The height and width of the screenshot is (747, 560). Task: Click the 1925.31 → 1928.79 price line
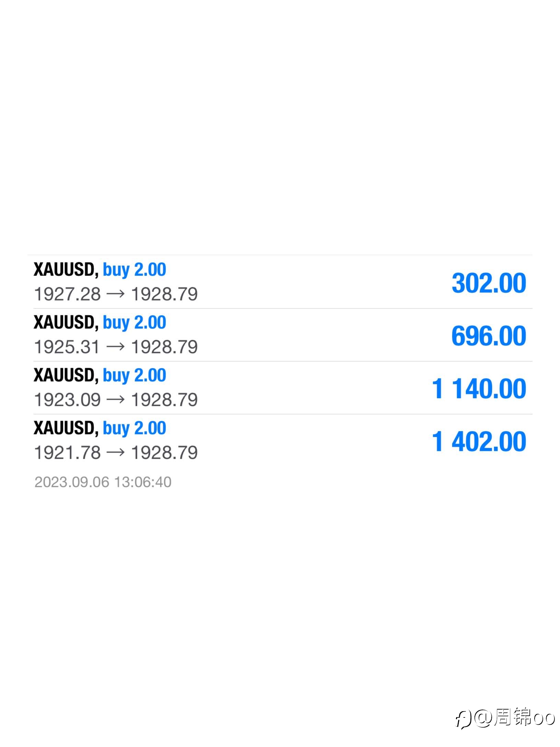[116, 347]
